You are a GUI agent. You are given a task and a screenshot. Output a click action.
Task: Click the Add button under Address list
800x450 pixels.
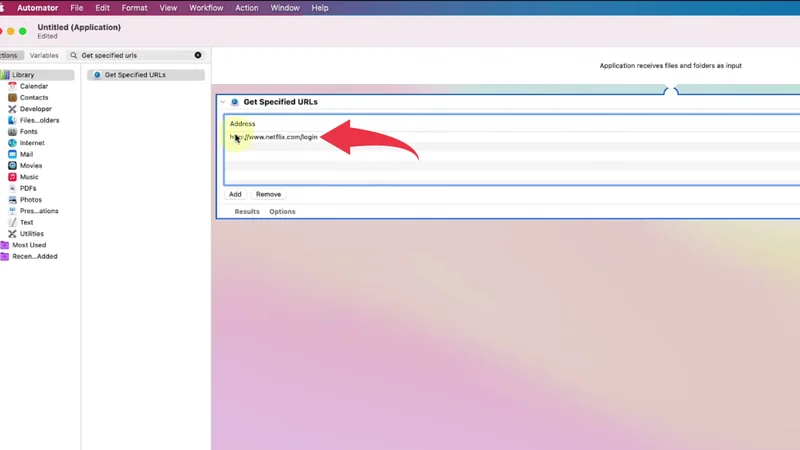click(235, 194)
